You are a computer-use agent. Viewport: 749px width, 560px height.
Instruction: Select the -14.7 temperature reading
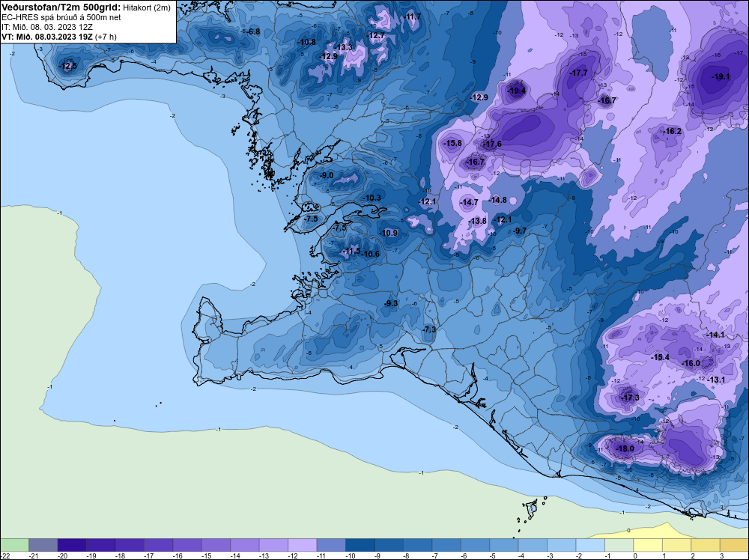(x=469, y=202)
